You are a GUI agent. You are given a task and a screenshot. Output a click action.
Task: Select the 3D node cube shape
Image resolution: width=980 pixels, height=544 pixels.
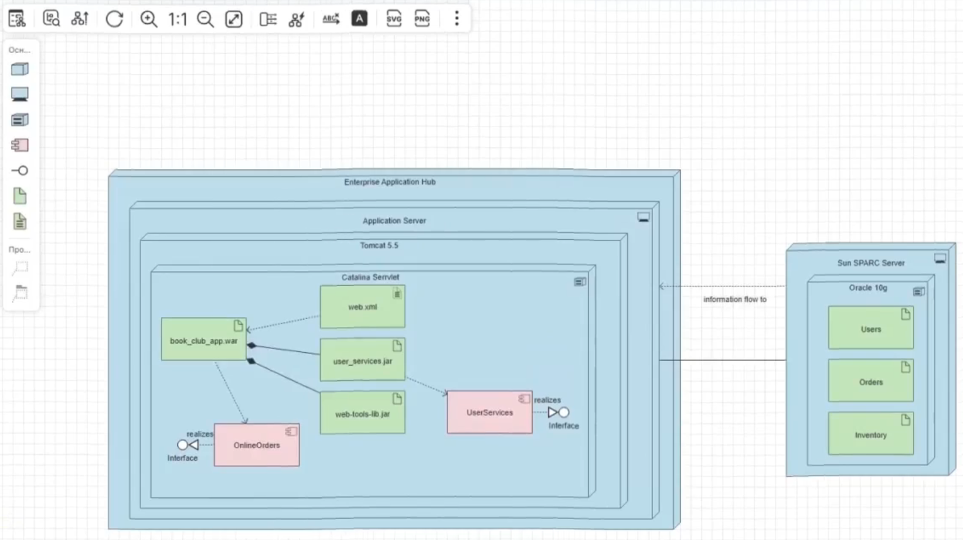pyautogui.click(x=20, y=69)
